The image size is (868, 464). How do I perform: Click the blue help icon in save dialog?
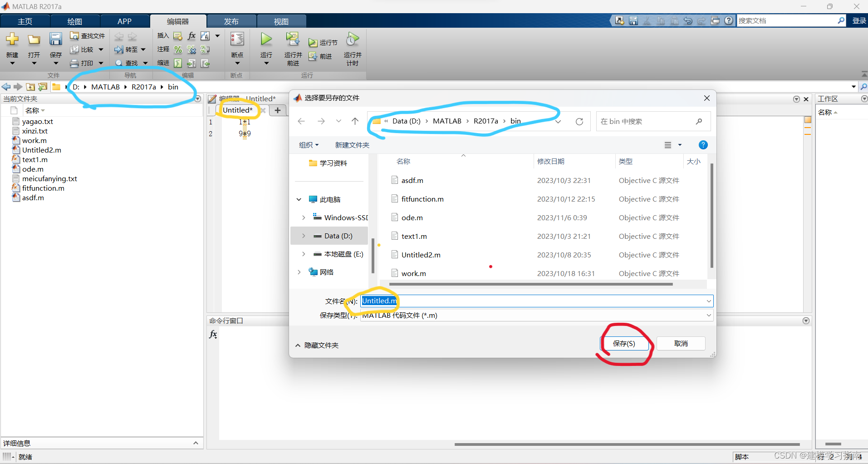click(x=703, y=145)
